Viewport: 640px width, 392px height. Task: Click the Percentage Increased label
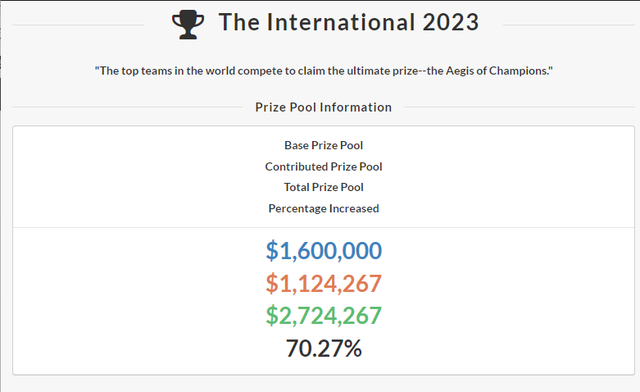(x=324, y=208)
